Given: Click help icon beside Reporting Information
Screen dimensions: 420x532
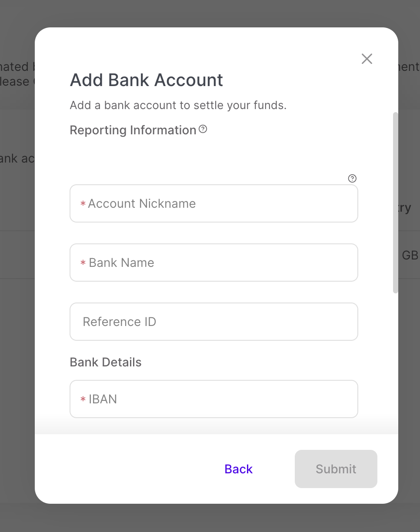Looking at the screenshot, I should tap(203, 129).
